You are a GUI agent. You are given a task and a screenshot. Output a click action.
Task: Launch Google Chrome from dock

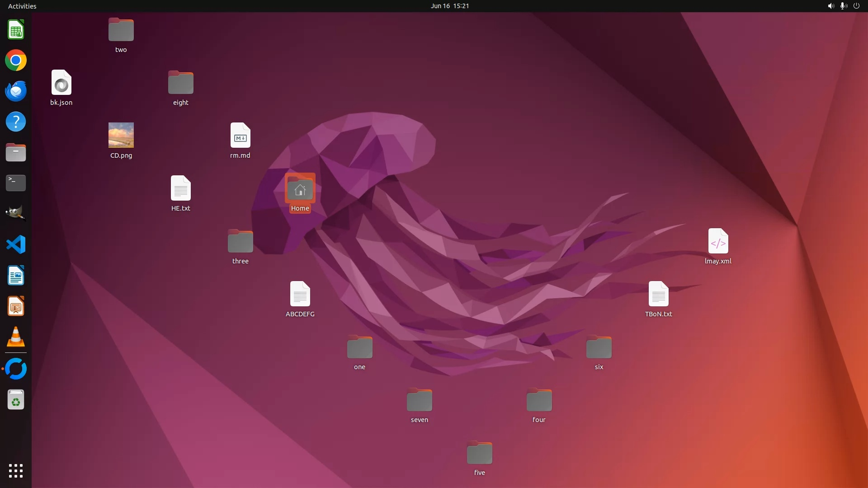(16, 61)
